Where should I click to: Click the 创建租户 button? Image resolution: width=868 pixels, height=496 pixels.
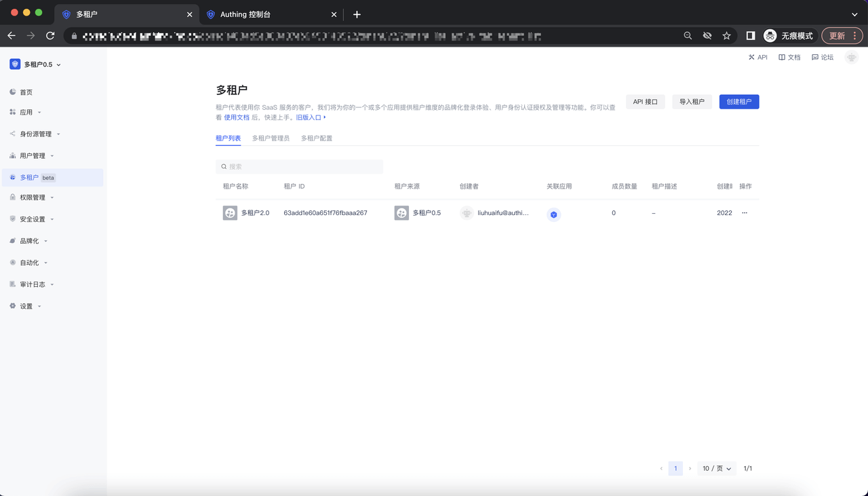point(738,102)
